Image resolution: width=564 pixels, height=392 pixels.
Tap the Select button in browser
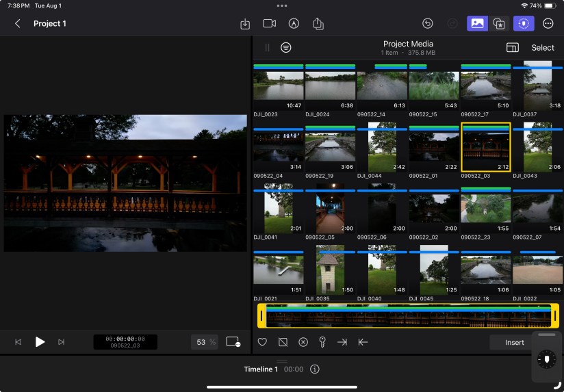(x=543, y=48)
